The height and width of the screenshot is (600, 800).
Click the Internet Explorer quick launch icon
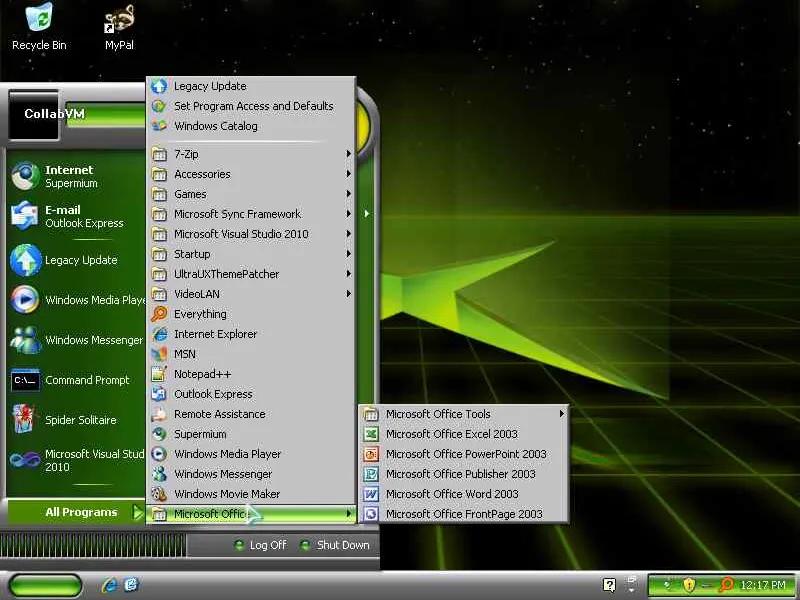109,585
